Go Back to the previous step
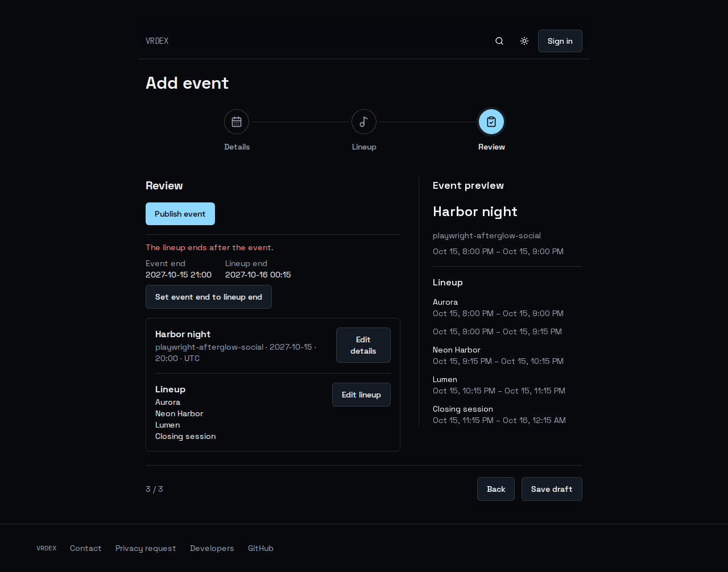 coord(496,489)
